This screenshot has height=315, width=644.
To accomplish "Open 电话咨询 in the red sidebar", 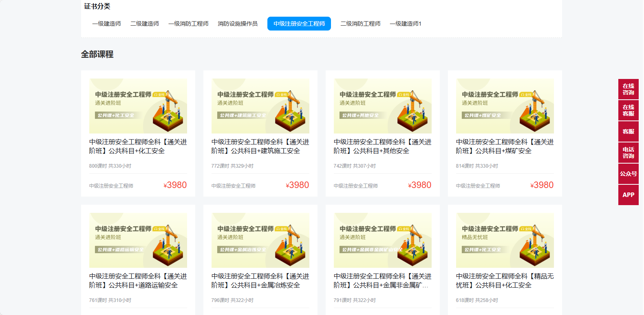I will (x=628, y=153).
